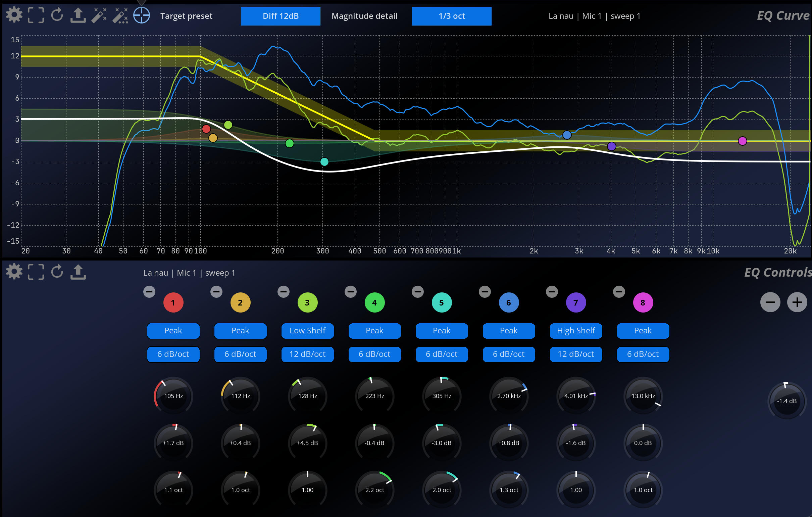Click the Magnitude detail label
Image resolution: width=812 pixels, height=517 pixels.
(x=364, y=16)
